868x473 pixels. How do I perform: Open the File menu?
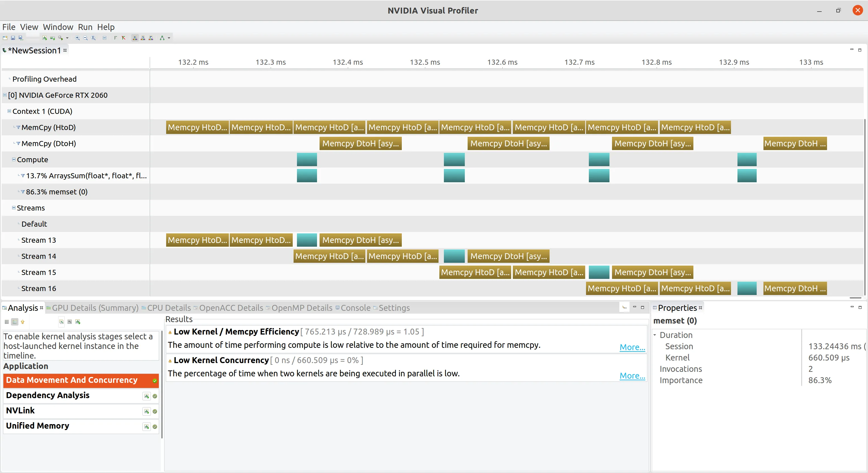(x=9, y=27)
